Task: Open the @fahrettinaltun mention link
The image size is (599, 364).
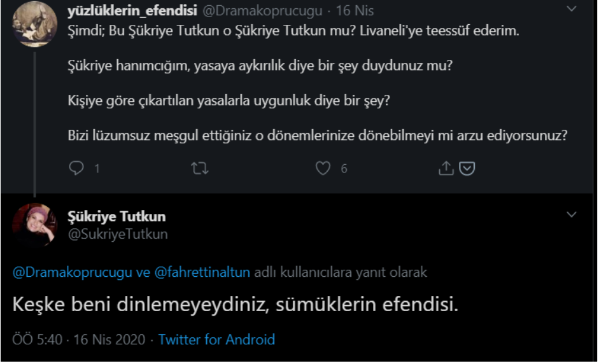Action: (x=202, y=272)
